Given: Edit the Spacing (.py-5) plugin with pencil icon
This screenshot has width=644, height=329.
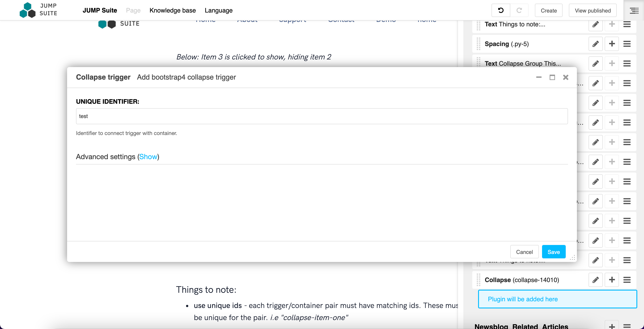Looking at the screenshot, I should [595, 44].
